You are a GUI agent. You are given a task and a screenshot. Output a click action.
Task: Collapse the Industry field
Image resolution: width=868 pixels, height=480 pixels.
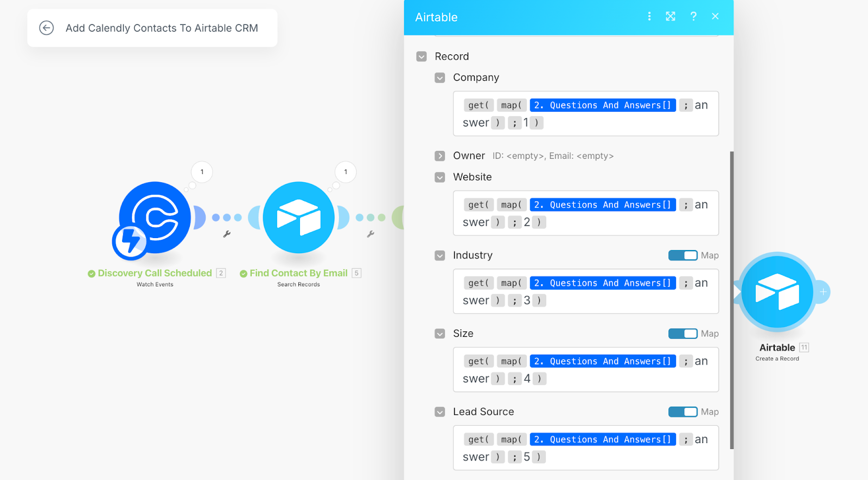440,255
